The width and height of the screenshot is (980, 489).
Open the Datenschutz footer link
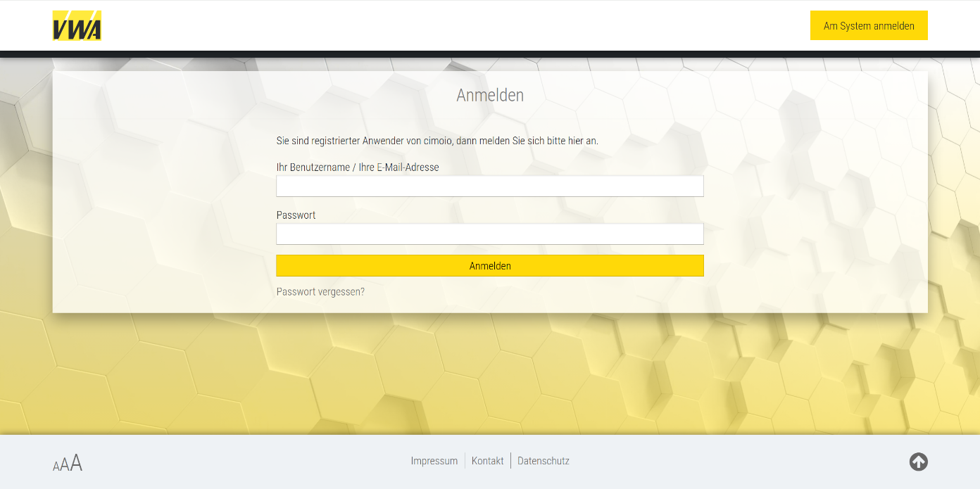tap(543, 461)
